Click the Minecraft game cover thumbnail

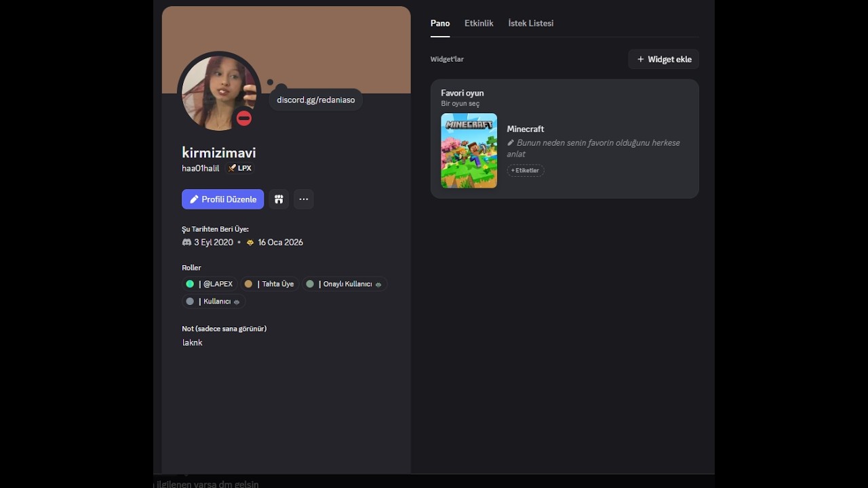pos(469,150)
